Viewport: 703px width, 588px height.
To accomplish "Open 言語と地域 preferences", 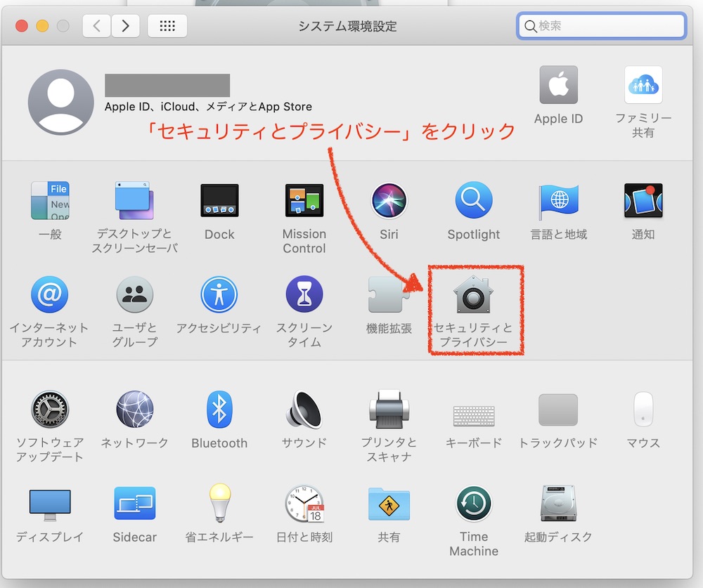I will 558,201.
